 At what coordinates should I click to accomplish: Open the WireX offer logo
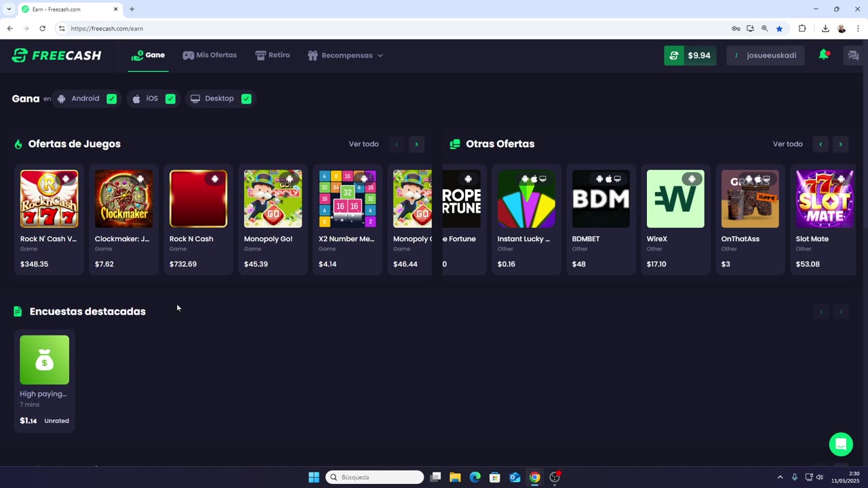(x=675, y=199)
